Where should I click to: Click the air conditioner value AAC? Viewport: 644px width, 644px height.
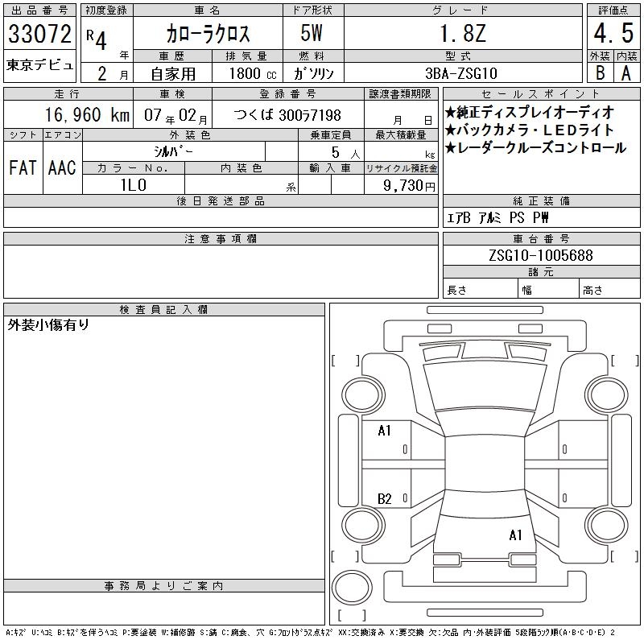pos(62,167)
